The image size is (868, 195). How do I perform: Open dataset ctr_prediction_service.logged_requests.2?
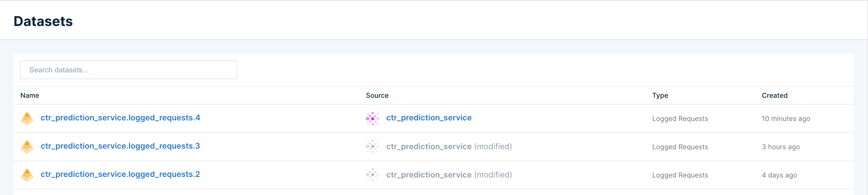coord(120,174)
